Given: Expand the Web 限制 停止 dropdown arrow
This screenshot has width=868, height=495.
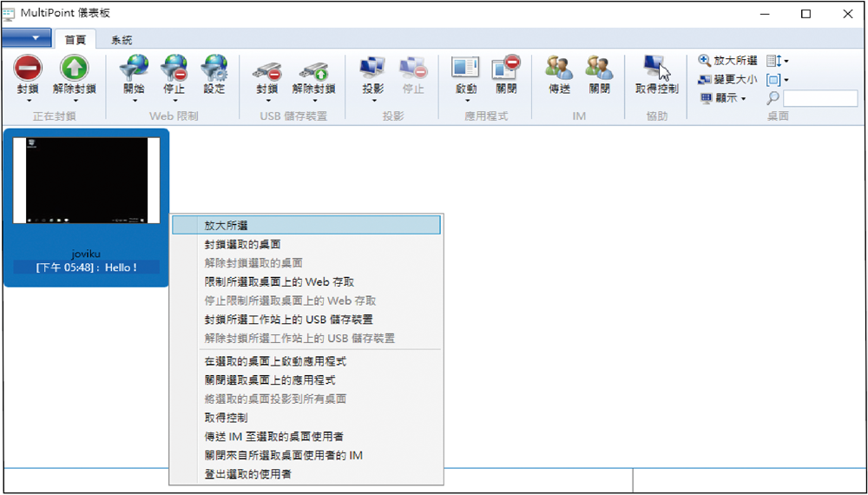Looking at the screenshot, I should tap(174, 100).
